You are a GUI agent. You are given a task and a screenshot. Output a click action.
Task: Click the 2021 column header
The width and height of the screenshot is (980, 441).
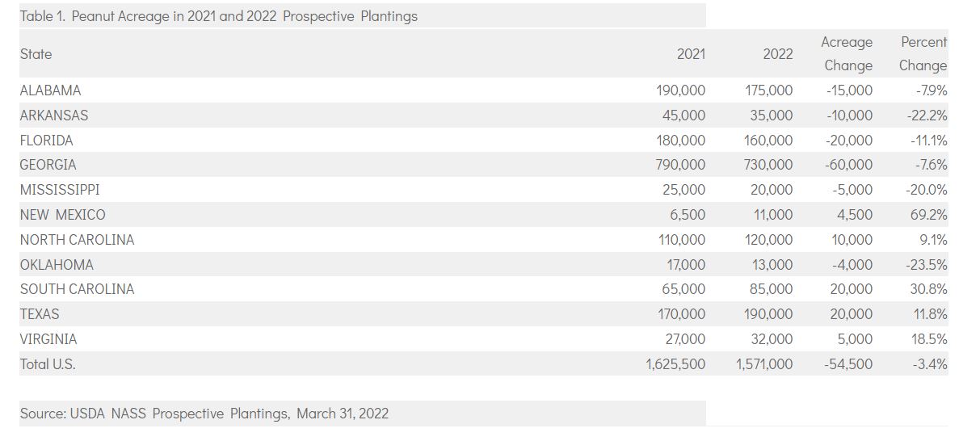tap(691, 54)
